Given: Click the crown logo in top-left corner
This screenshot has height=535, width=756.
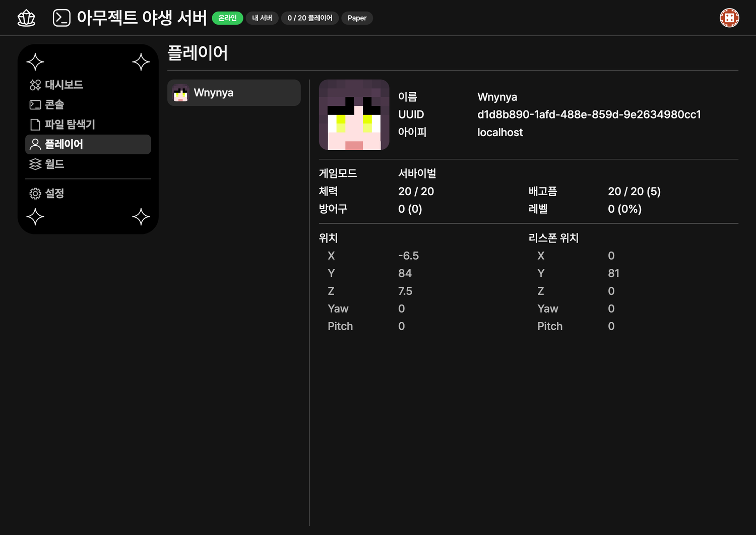Looking at the screenshot, I should (x=26, y=18).
